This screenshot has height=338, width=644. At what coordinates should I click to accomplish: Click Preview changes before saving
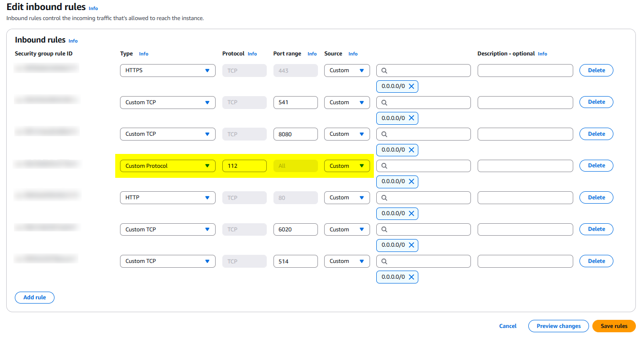(x=558, y=326)
